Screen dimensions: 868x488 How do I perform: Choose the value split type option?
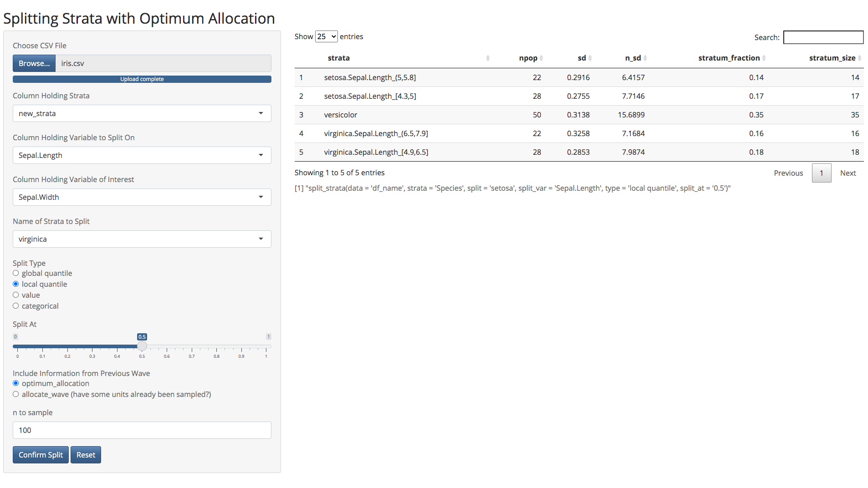(x=16, y=295)
